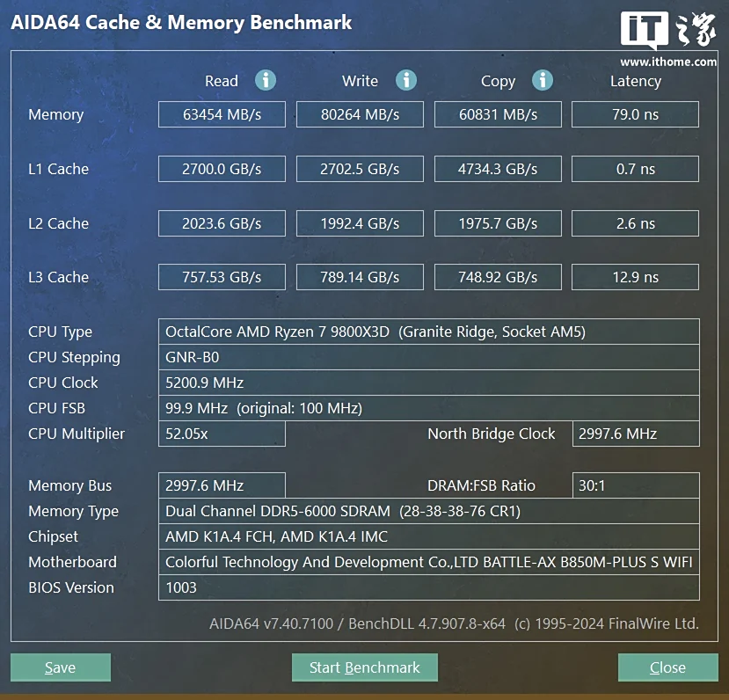Close the benchmark dialog with Close button

coord(667,667)
